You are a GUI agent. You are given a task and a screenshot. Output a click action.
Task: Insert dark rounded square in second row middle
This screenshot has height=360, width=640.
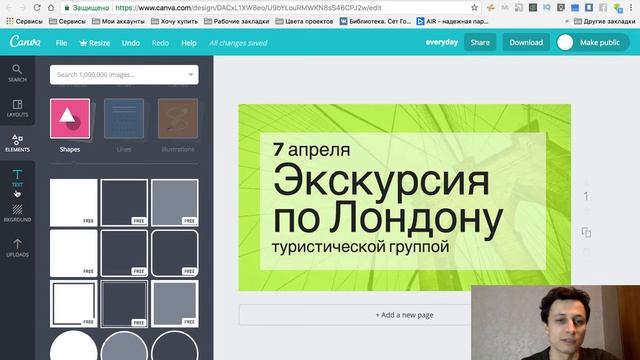[x=124, y=253]
